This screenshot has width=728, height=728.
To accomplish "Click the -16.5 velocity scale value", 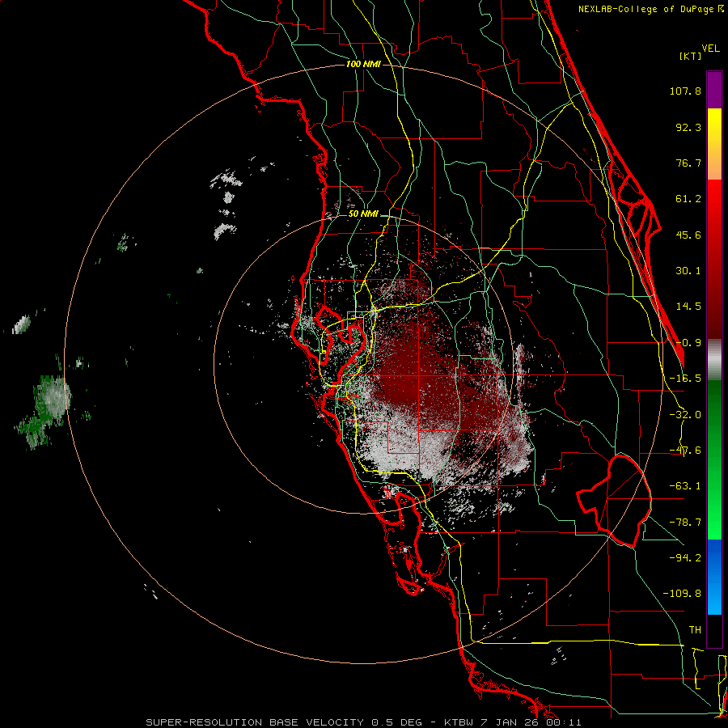I will tap(685, 379).
